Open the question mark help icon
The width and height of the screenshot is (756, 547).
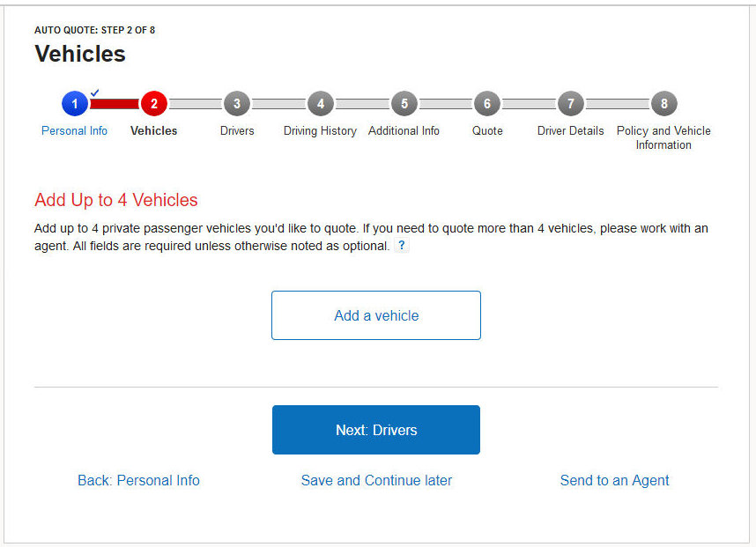(x=402, y=247)
